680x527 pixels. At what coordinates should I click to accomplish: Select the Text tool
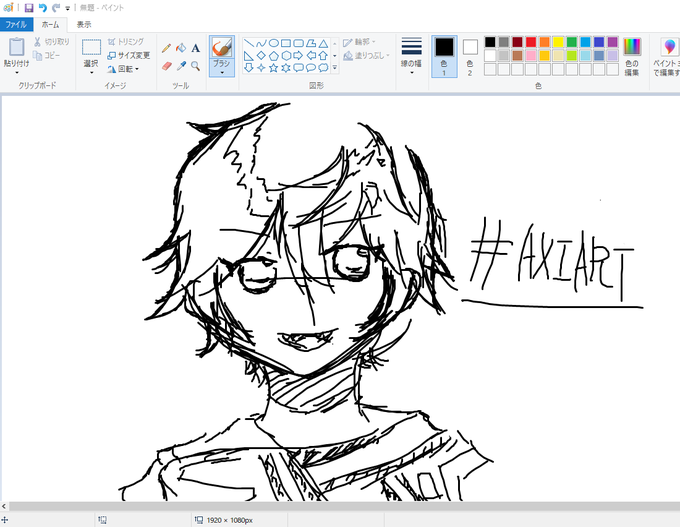click(x=195, y=47)
